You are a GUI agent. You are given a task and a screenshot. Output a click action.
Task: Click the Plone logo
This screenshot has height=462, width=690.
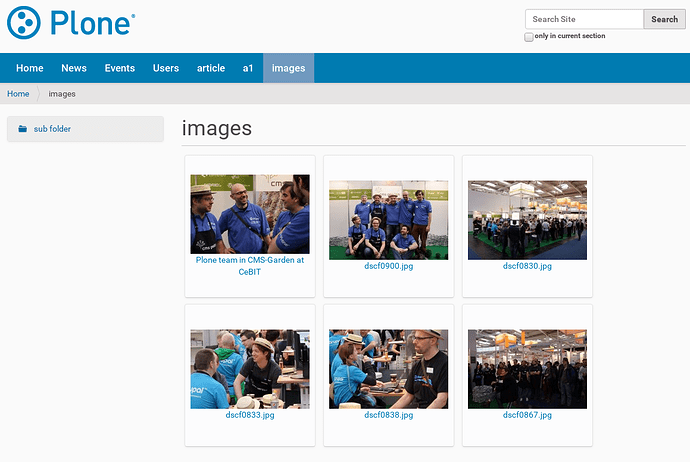(x=71, y=22)
